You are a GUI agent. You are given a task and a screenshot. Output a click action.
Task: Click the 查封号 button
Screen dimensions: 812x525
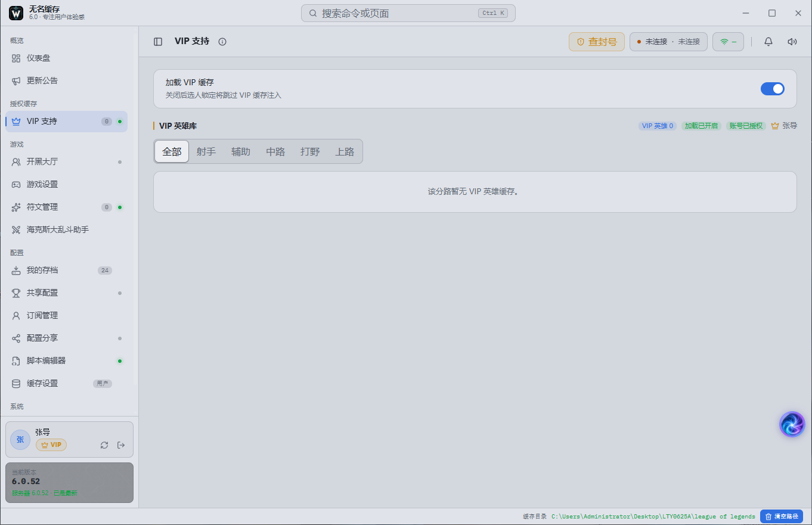(x=597, y=42)
